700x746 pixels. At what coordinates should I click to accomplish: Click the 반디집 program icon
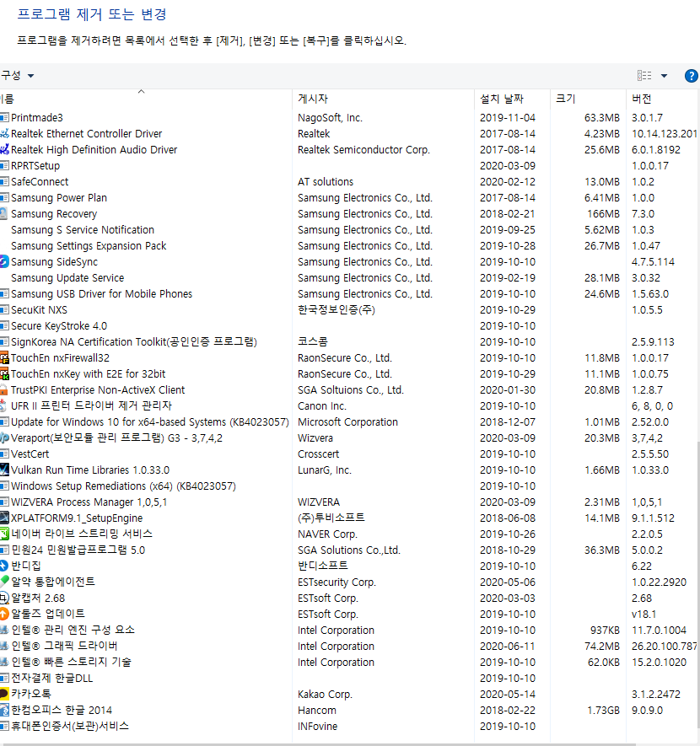(x=4, y=566)
